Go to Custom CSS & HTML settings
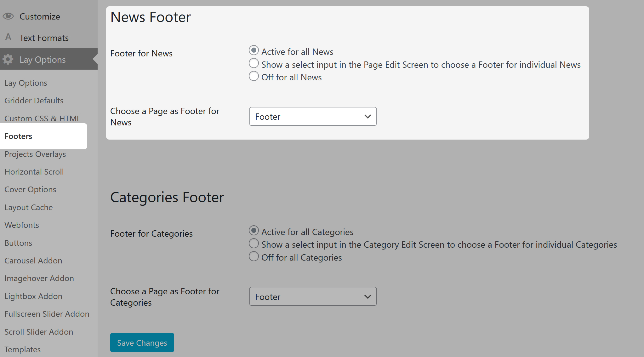Image resolution: width=644 pixels, height=357 pixels. click(43, 118)
